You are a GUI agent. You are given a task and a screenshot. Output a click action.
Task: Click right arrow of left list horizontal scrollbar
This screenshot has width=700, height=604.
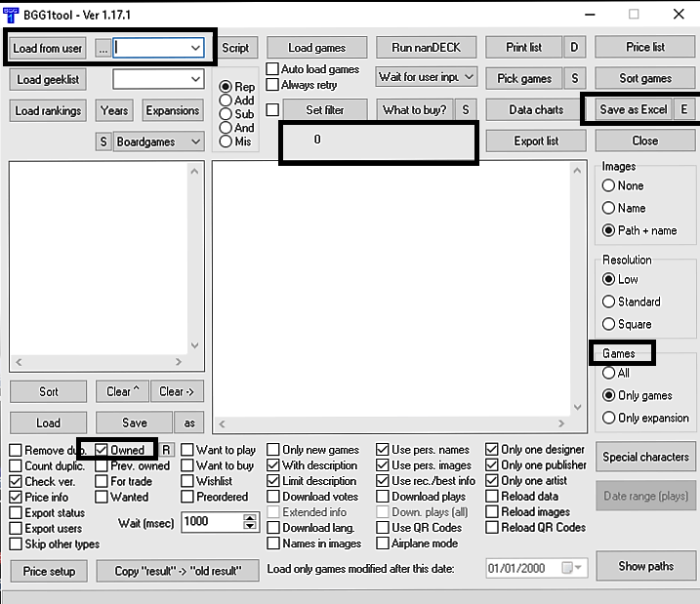[x=179, y=362]
